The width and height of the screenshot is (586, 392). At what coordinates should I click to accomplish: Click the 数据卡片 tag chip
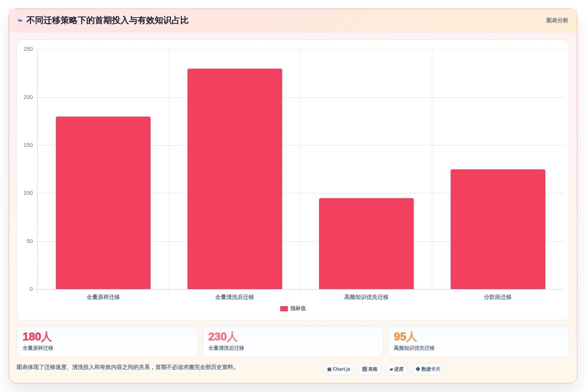pos(428,369)
